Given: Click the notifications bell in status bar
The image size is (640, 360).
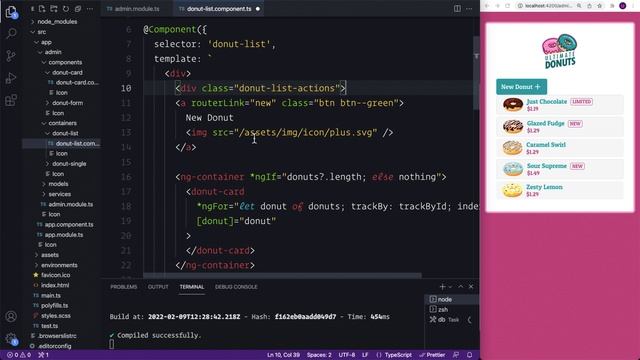Looking at the screenshot, I should [470, 355].
